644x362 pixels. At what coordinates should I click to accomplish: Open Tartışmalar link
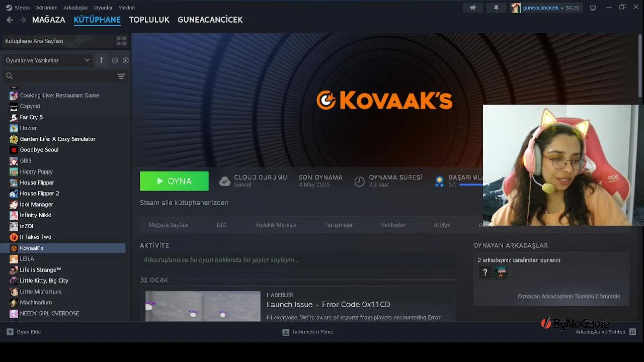click(339, 225)
